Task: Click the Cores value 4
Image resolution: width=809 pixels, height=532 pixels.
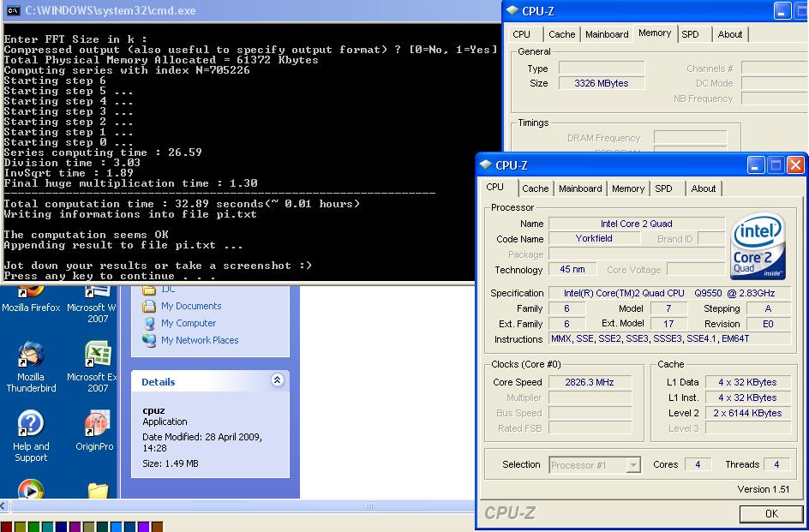Action: point(698,464)
